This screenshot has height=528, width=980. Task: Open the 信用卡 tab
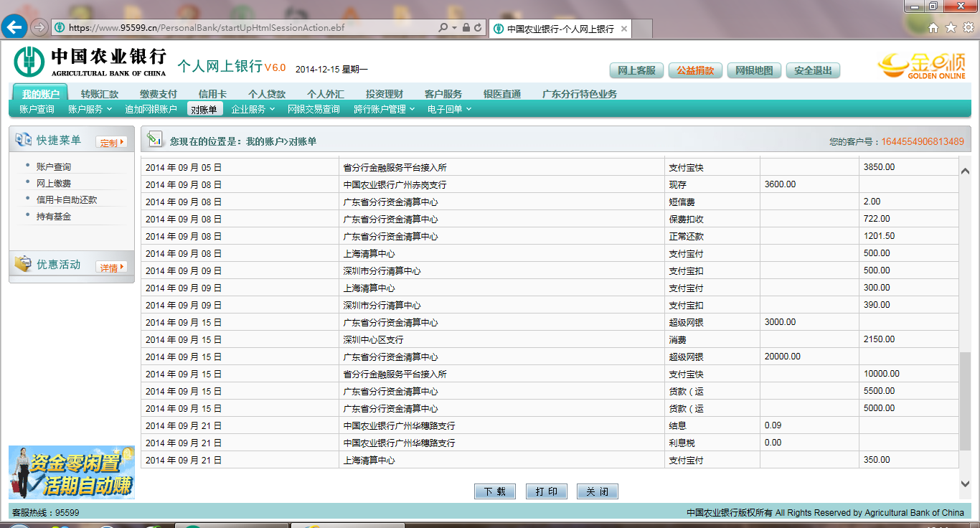(x=212, y=94)
